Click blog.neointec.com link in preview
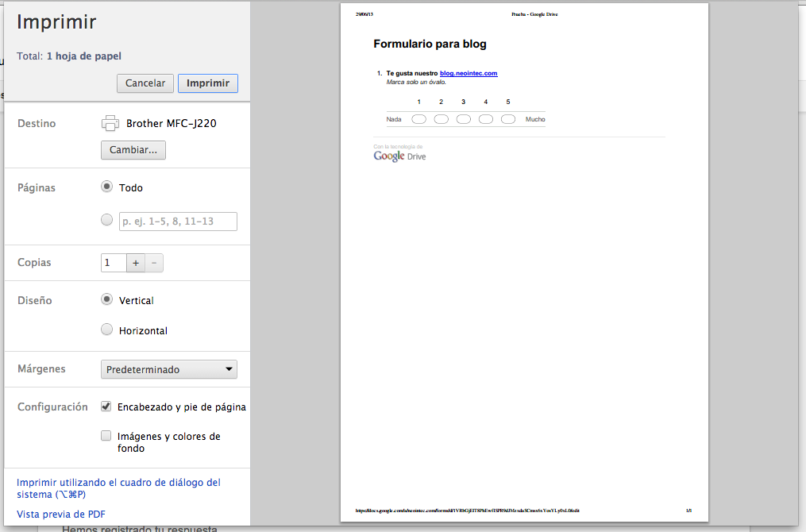The width and height of the screenshot is (806, 532). pos(469,74)
